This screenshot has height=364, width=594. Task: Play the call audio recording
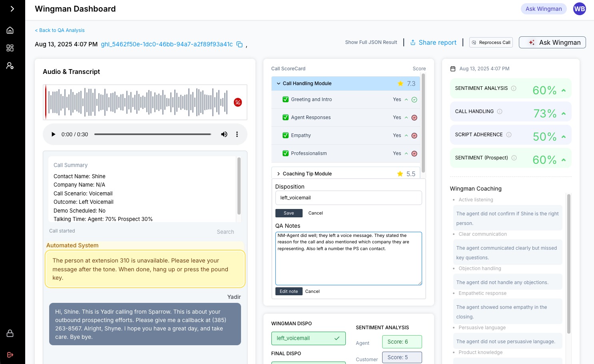pos(53,134)
